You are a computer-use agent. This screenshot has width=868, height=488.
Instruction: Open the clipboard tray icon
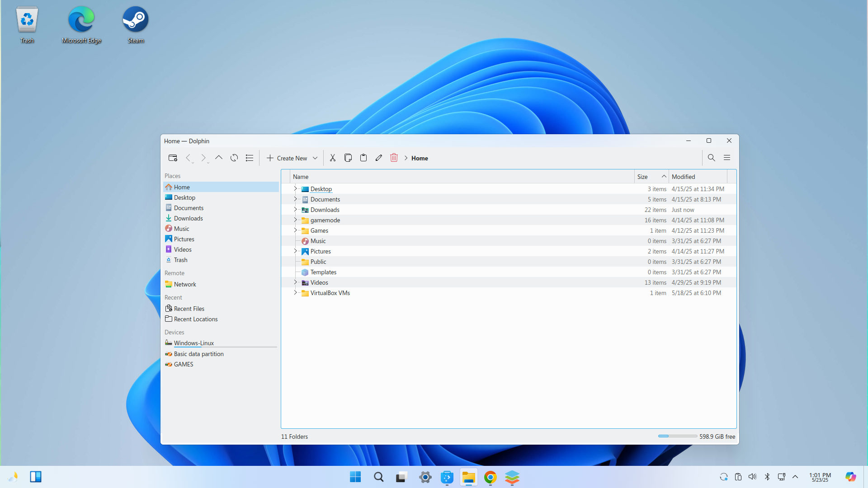[x=738, y=477]
